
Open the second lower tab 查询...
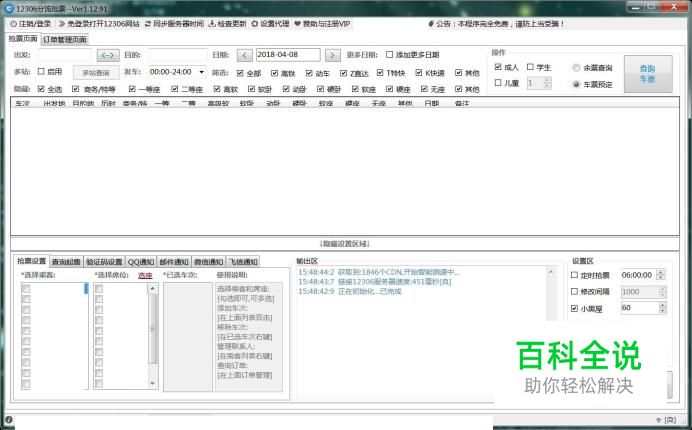tap(66, 262)
